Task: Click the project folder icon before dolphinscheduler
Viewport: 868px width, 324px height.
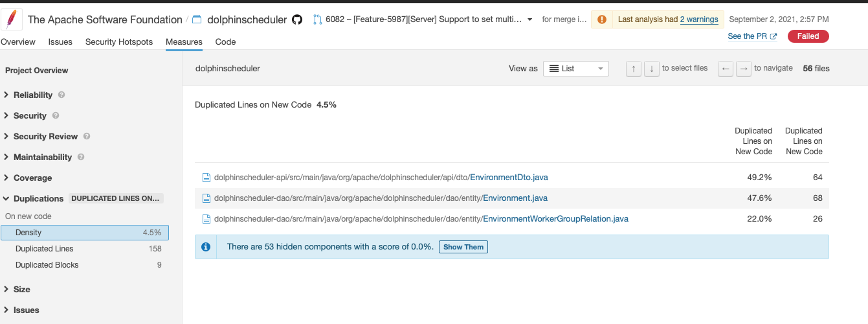Action: (x=197, y=19)
